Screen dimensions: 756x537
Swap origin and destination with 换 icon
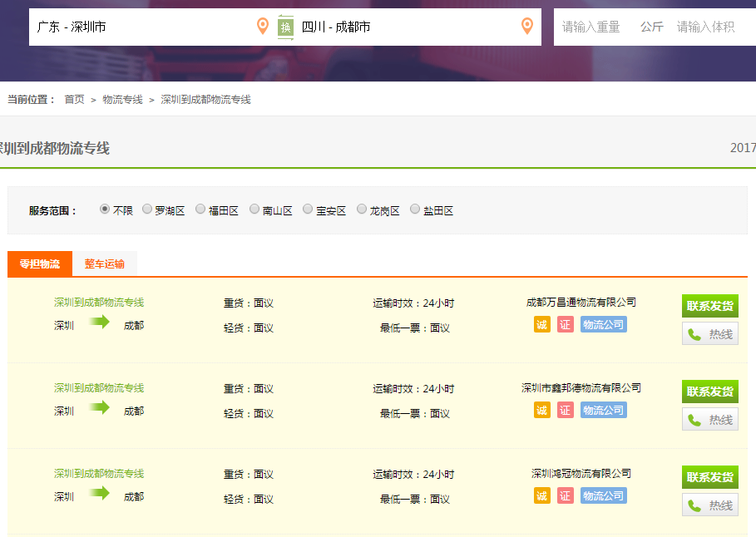pos(285,27)
